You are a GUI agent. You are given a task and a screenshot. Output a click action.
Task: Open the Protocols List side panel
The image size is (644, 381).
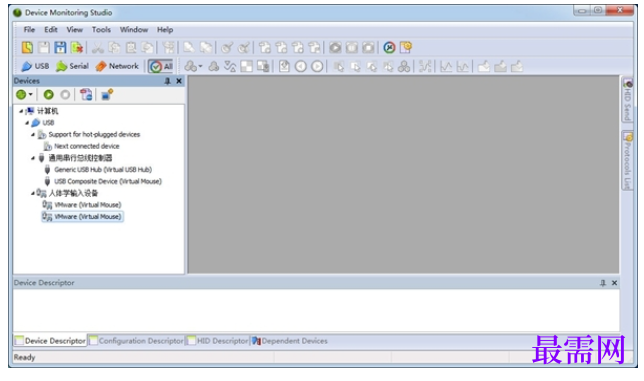click(x=627, y=161)
